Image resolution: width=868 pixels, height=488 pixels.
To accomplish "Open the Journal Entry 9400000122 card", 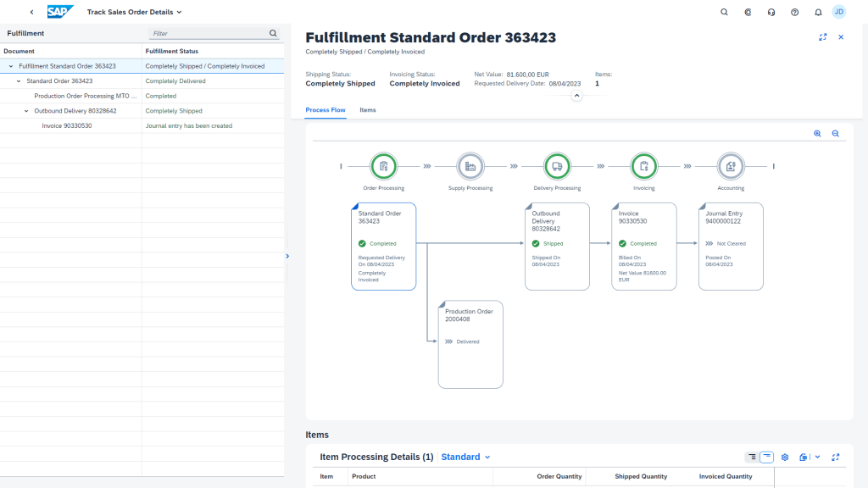I will pyautogui.click(x=731, y=247).
